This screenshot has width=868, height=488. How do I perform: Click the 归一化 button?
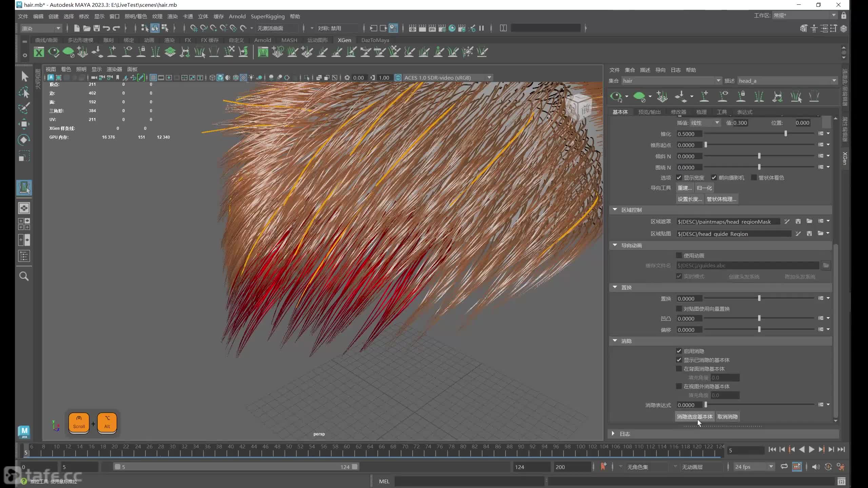tap(704, 188)
